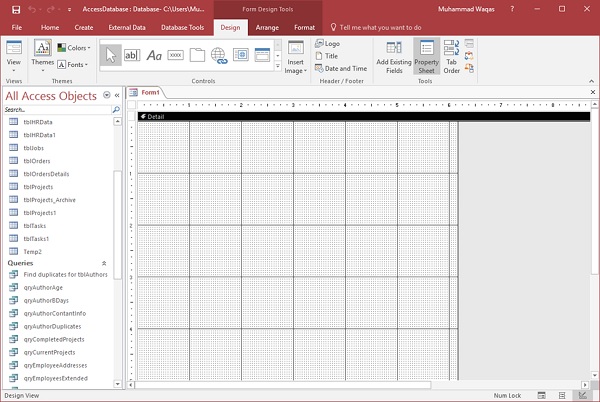600x402 pixels.
Task: Click Add Existing Fields icon
Action: (x=394, y=58)
